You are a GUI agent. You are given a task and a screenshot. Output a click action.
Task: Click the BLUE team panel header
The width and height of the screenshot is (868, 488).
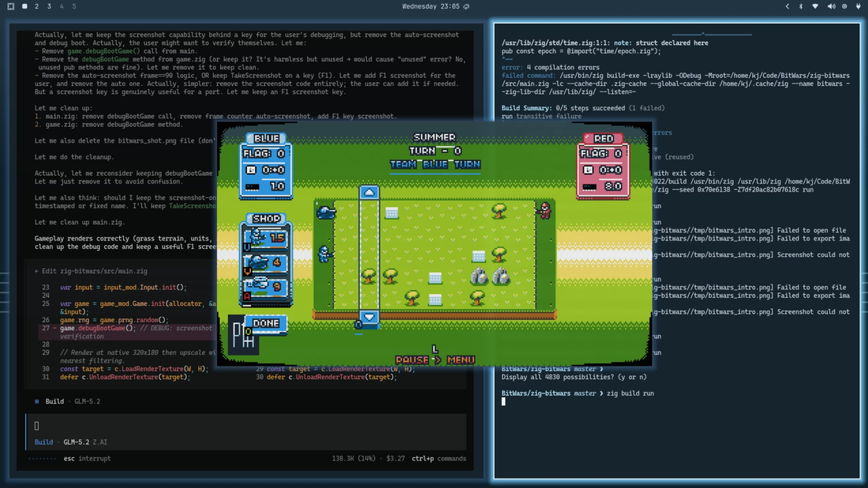point(266,138)
